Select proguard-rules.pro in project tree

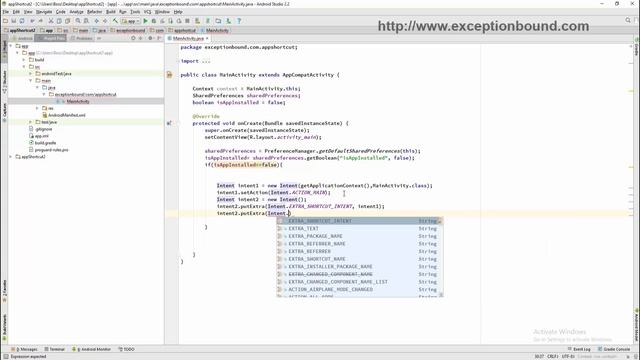pos(51,150)
